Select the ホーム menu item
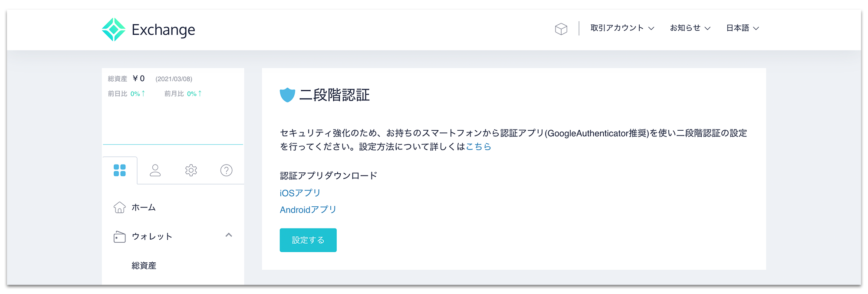 pos(143,208)
